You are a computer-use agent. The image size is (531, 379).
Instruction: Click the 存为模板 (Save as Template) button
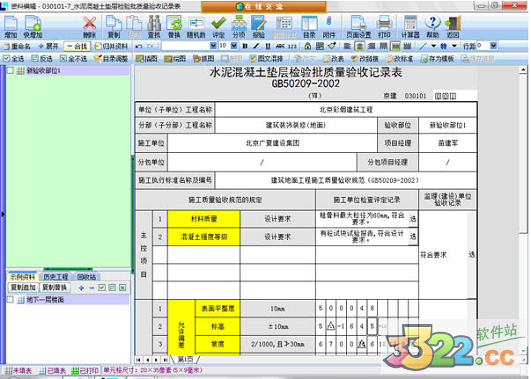pos(437,59)
